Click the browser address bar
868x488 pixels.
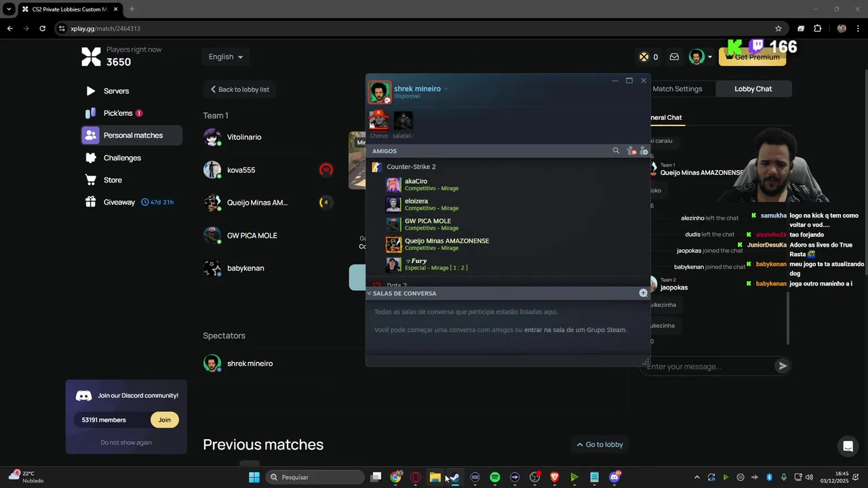pos(420,28)
